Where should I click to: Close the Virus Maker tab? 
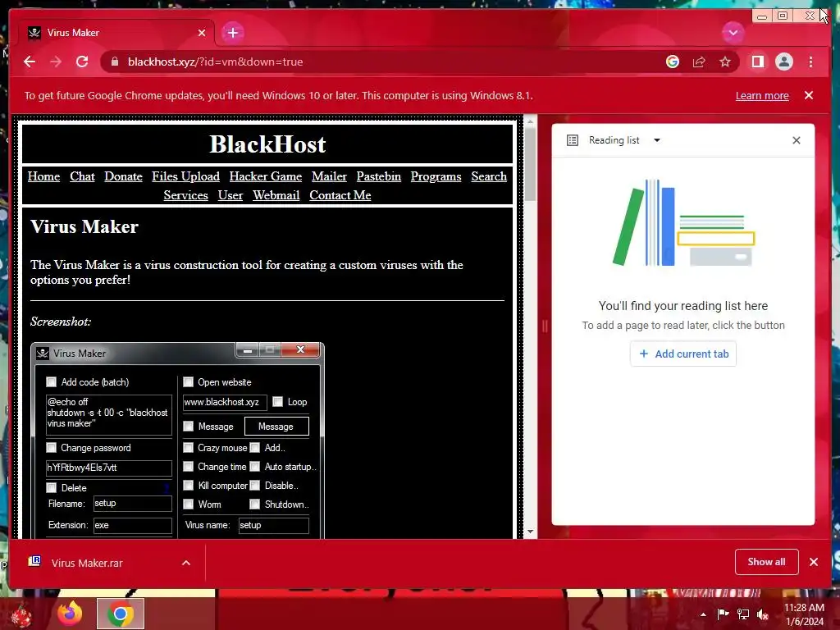(202, 33)
